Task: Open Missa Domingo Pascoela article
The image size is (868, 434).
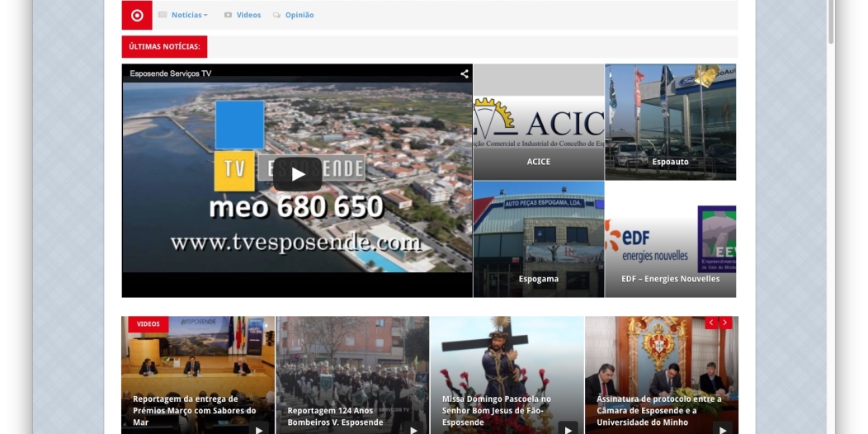Action: click(x=497, y=410)
